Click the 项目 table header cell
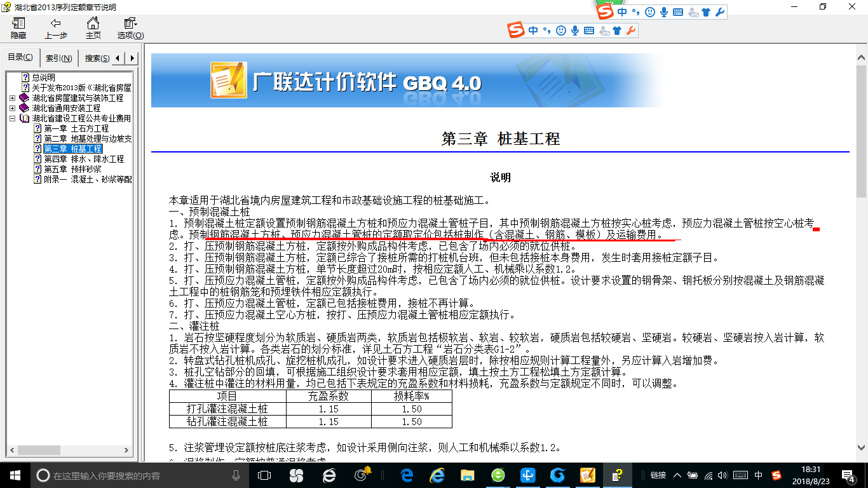This screenshot has width=868, height=488. (227, 396)
